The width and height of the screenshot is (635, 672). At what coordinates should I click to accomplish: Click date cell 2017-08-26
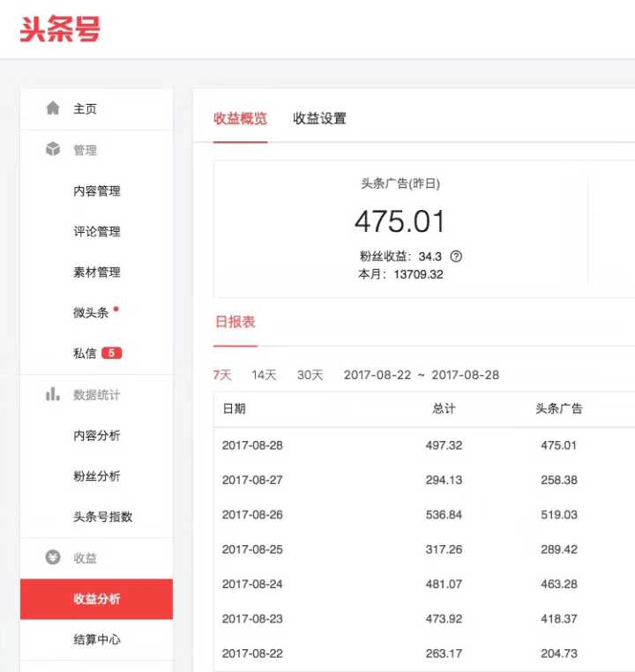pyautogui.click(x=252, y=515)
